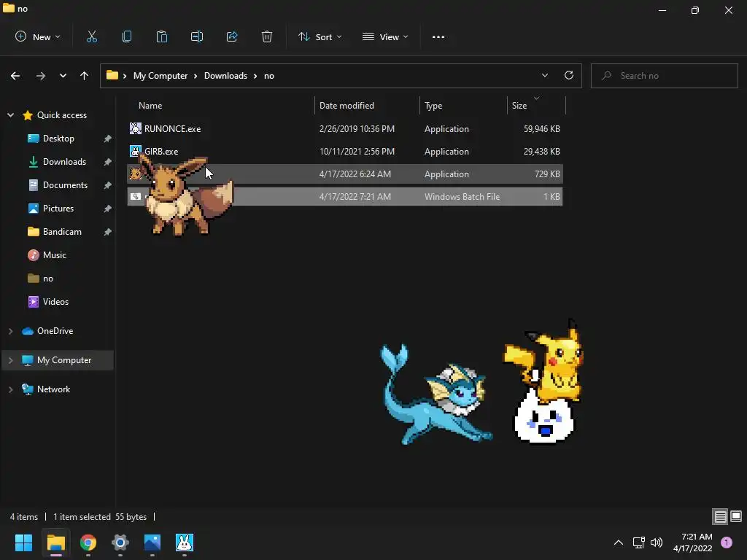
Task: Expand the My Computer tree node
Action: [x=10, y=360]
